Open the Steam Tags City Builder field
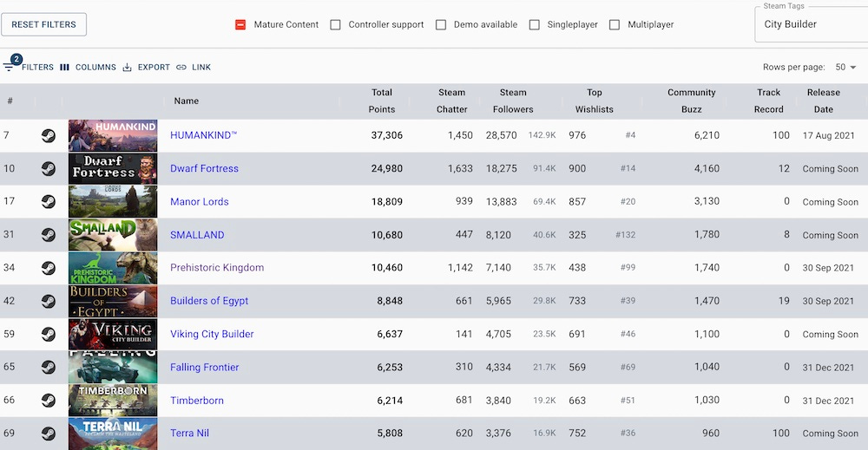The height and width of the screenshot is (450, 868). (x=812, y=24)
